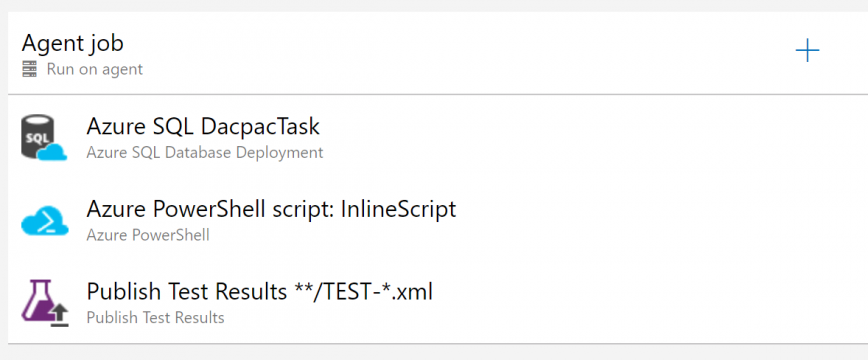Click the Azure SQL Database Deployment subtitle
The image size is (868, 360).
[205, 152]
